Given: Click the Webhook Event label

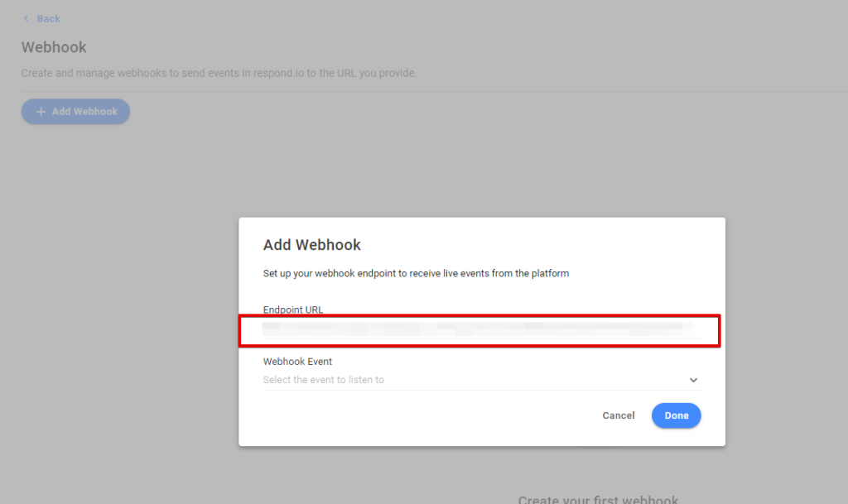Looking at the screenshot, I should coord(297,362).
